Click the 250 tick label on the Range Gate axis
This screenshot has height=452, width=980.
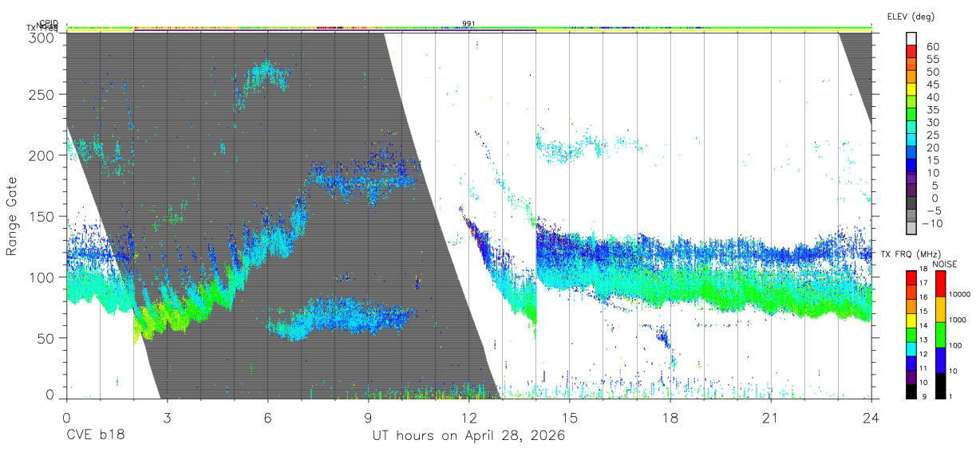click(41, 95)
